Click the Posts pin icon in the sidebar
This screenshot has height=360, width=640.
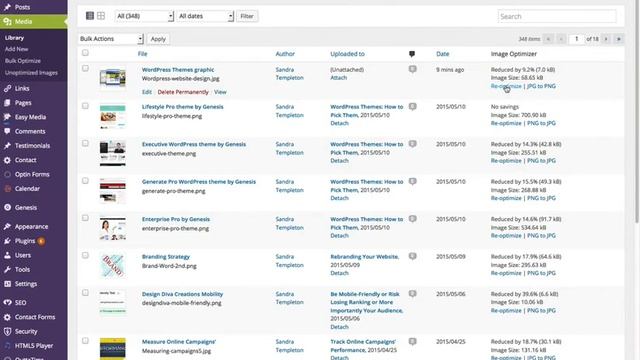(x=7, y=7)
